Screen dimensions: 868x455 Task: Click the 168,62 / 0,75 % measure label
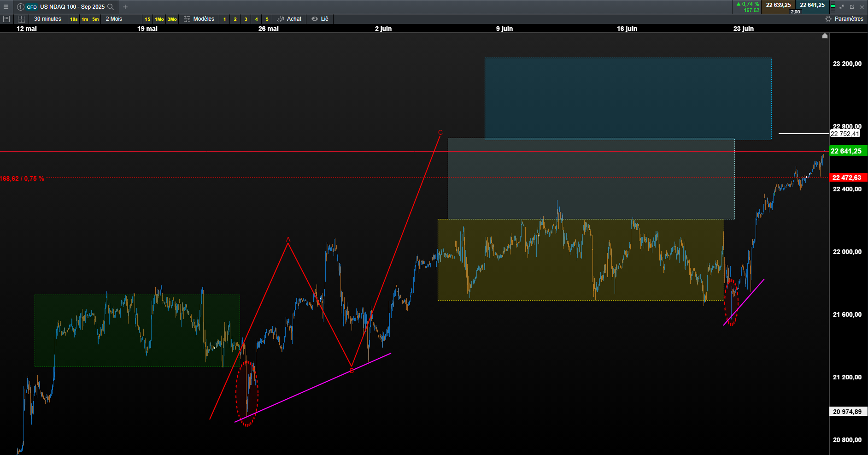(x=22, y=178)
